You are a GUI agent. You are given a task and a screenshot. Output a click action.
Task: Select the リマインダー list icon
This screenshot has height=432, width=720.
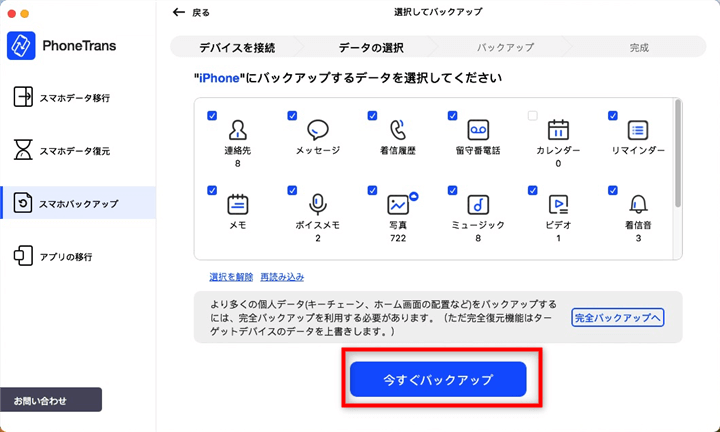638,130
